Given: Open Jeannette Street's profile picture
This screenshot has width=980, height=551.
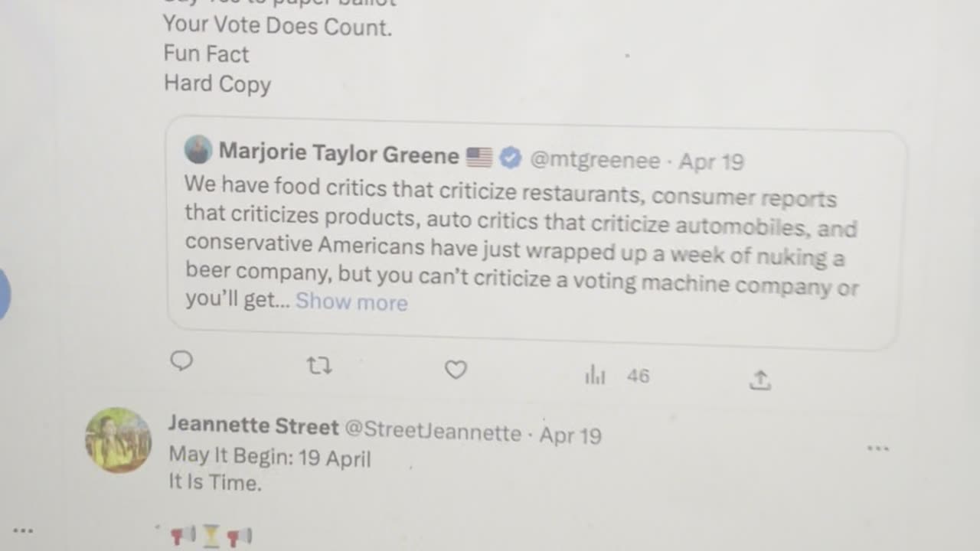Looking at the screenshot, I should [x=118, y=439].
